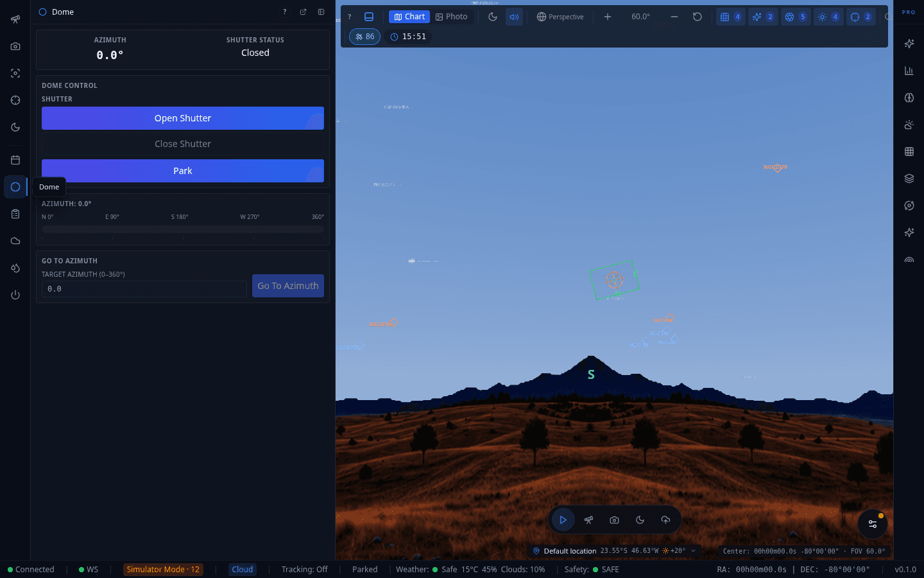Screen dimensions: 924x578
Task: Click the 60.0° field of view value
Action: (x=640, y=17)
